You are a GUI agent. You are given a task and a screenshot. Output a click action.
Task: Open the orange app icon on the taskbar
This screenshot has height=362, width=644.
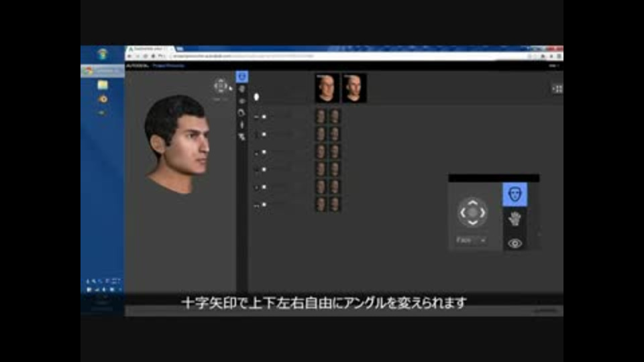103,99
